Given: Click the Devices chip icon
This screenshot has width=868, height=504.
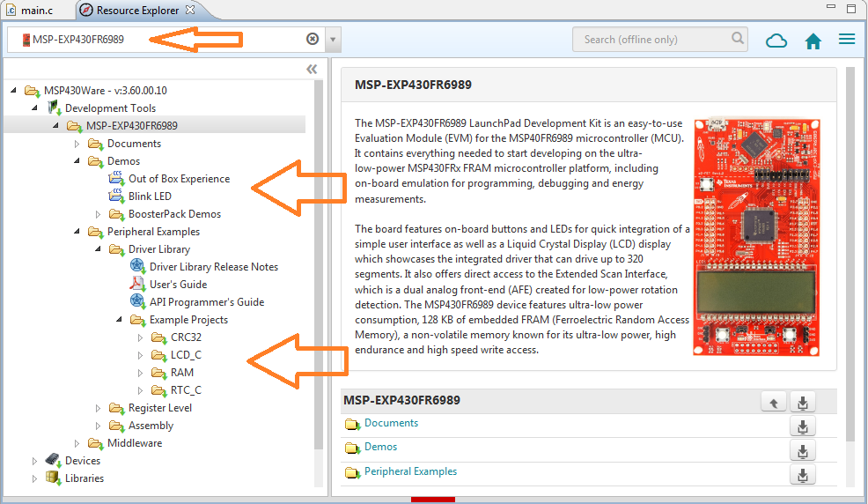Looking at the screenshot, I should tap(53, 460).
